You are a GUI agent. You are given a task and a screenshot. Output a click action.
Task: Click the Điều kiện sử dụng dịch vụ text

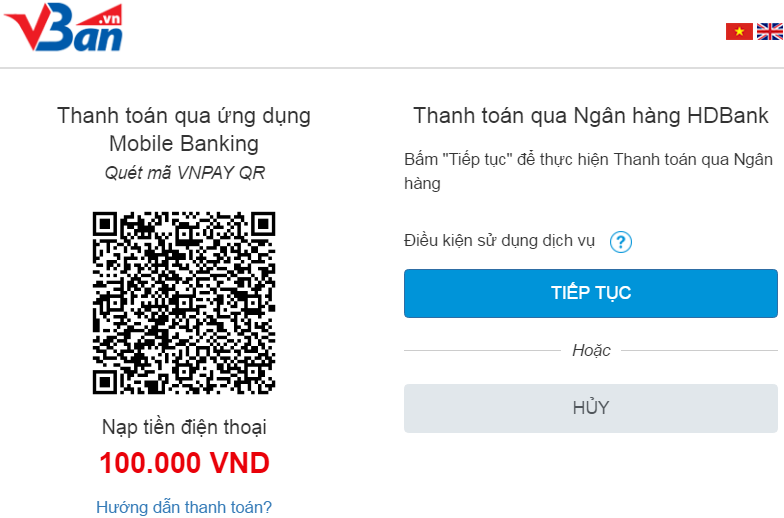tap(499, 241)
